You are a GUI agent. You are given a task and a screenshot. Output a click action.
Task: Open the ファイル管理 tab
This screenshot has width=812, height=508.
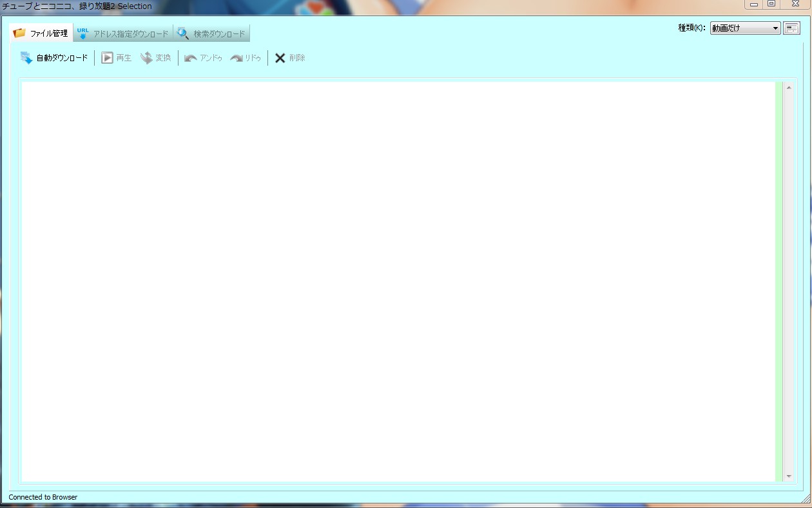[x=41, y=33]
